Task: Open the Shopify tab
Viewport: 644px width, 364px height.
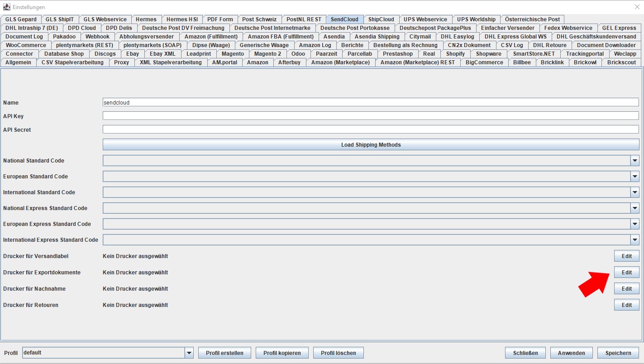Action: (x=455, y=54)
